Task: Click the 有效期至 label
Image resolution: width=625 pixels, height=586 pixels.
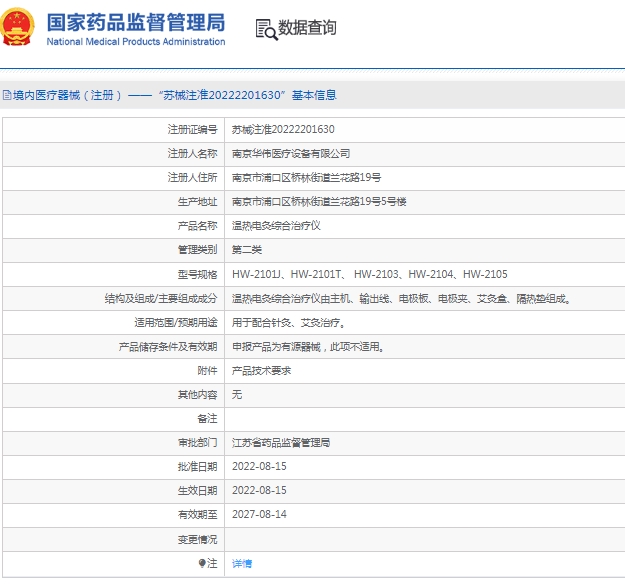Action: (x=197, y=515)
